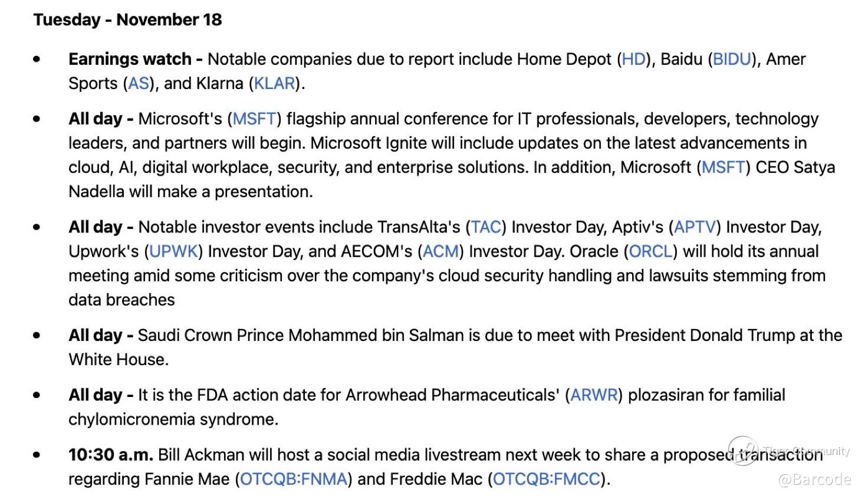The width and height of the screenshot is (868, 499).
Task: Click the AS ticker for Amer Sports
Action: point(139,83)
